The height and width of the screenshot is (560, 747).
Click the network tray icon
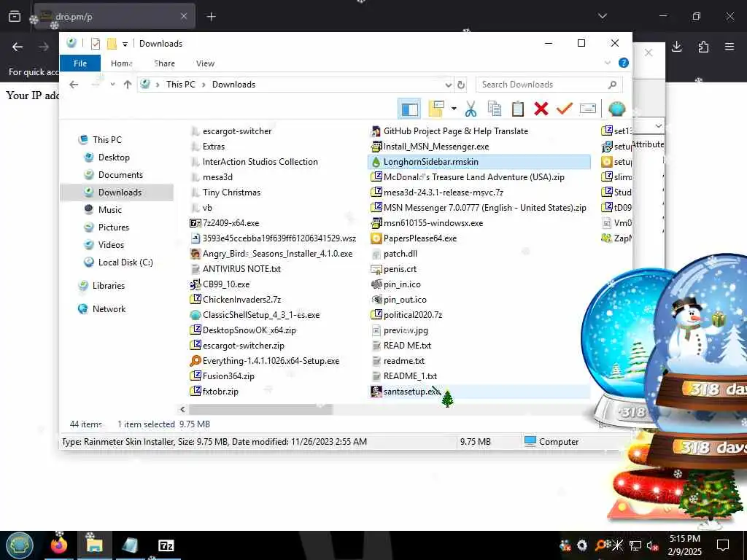(635, 545)
